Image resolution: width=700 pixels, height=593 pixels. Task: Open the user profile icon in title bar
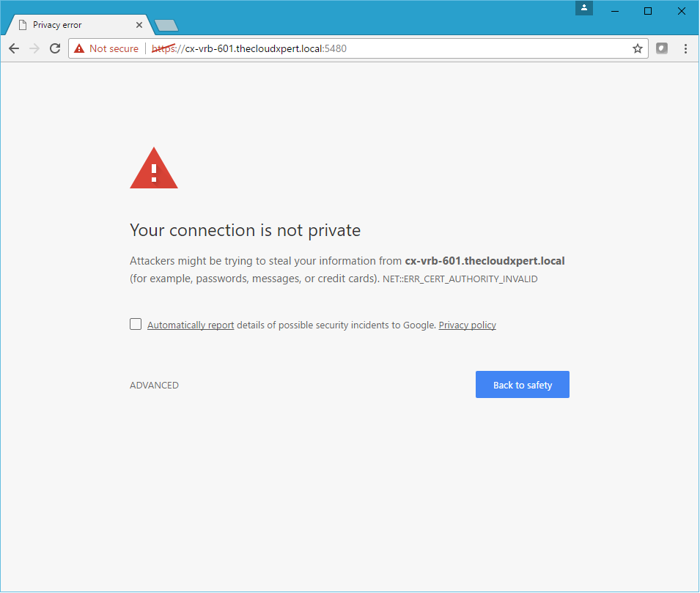[x=584, y=8]
